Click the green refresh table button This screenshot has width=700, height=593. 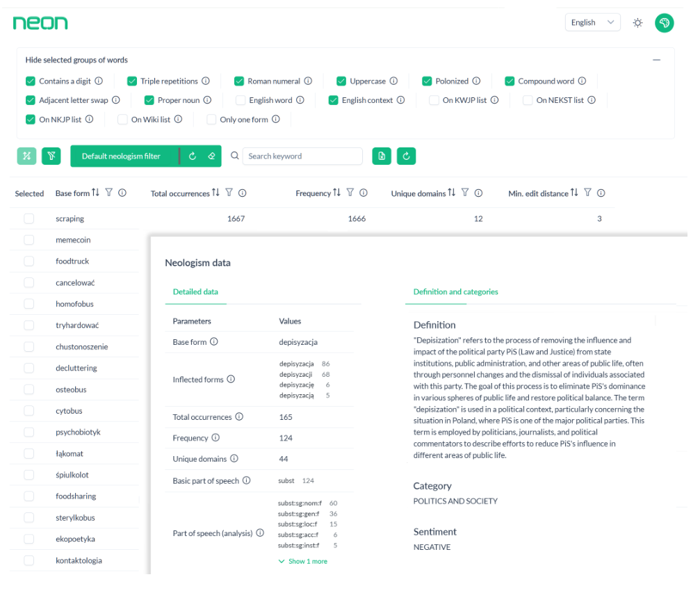coord(407,156)
